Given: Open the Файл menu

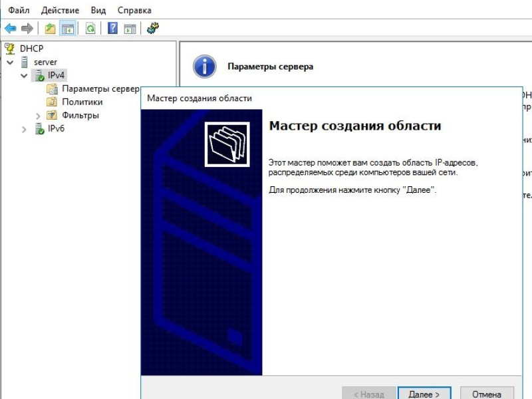Looking at the screenshot, I should 19,10.
